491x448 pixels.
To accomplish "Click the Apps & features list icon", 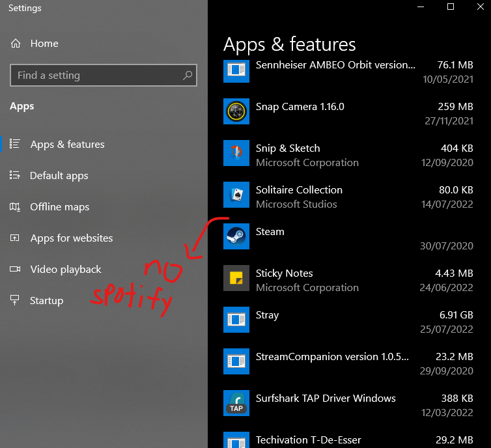I will click(15, 144).
